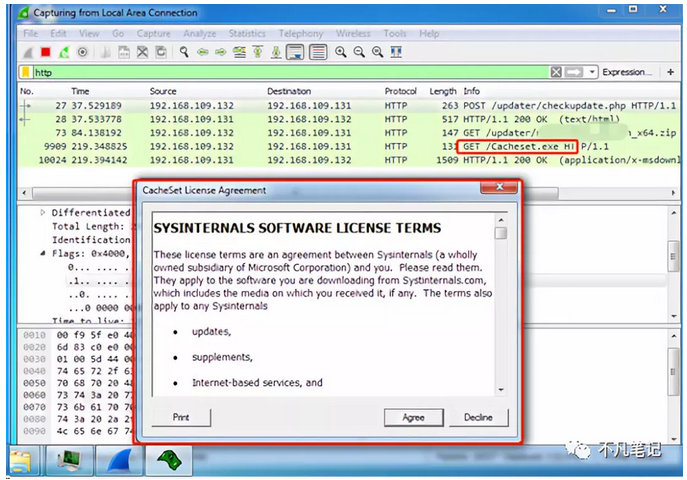The image size is (687, 480).
Task: Click packet details pane scrollbar down arrow
Action: tap(674, 316)
